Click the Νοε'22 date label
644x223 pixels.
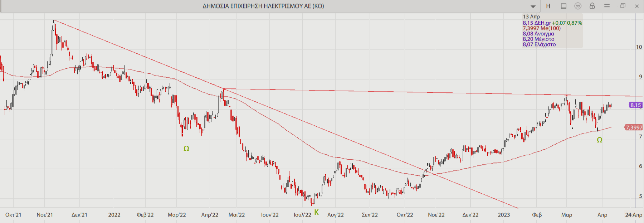pos(436,215)
